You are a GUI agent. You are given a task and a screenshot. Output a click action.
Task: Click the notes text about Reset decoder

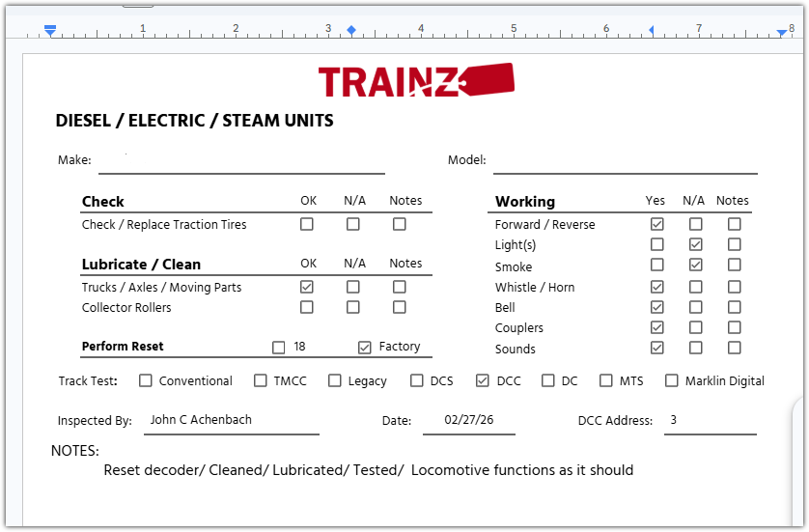tap(369, 470)
